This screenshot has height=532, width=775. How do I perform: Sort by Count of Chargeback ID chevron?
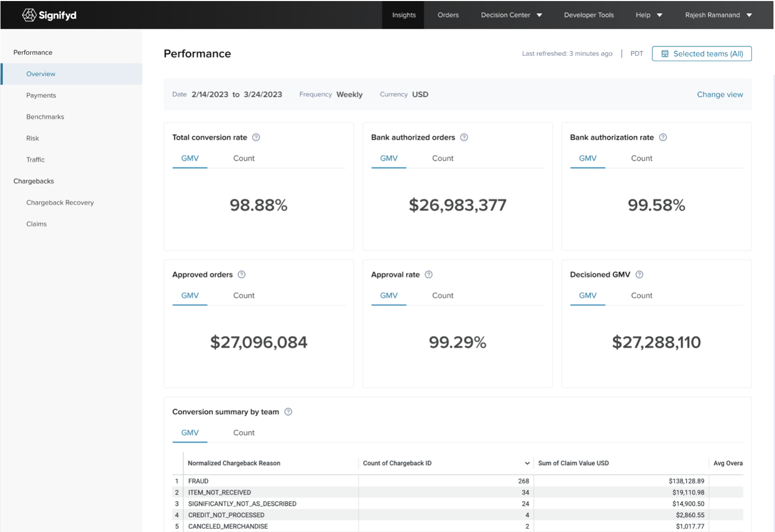527,463
